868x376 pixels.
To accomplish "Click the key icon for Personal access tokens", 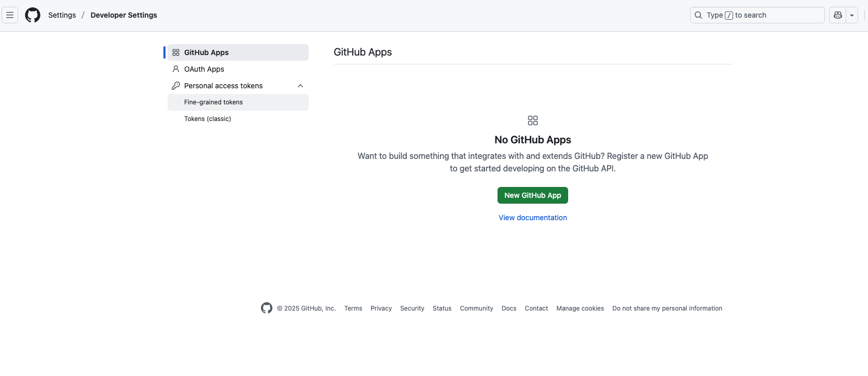I will (x=176, y=86).
